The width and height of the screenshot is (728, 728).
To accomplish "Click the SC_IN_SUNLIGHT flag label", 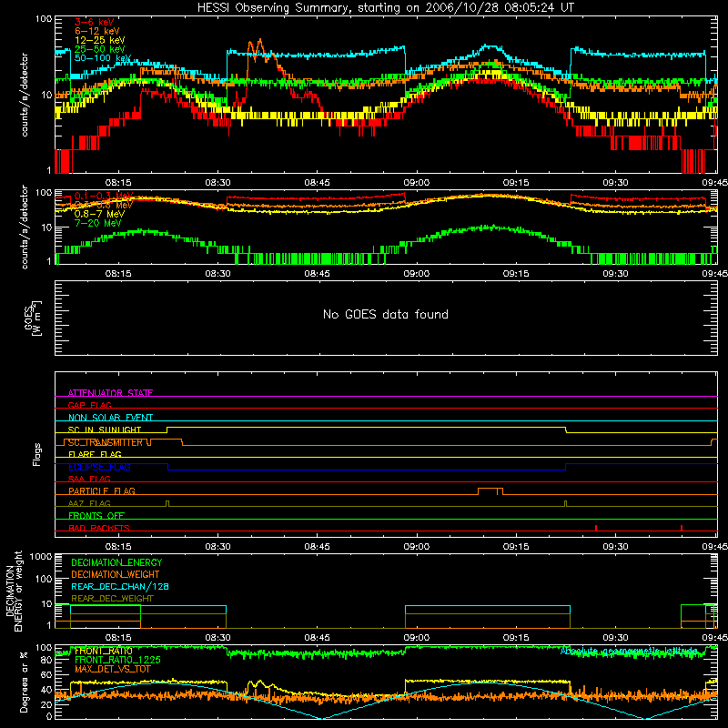I will pyautogui.click(x=104, y=430).
